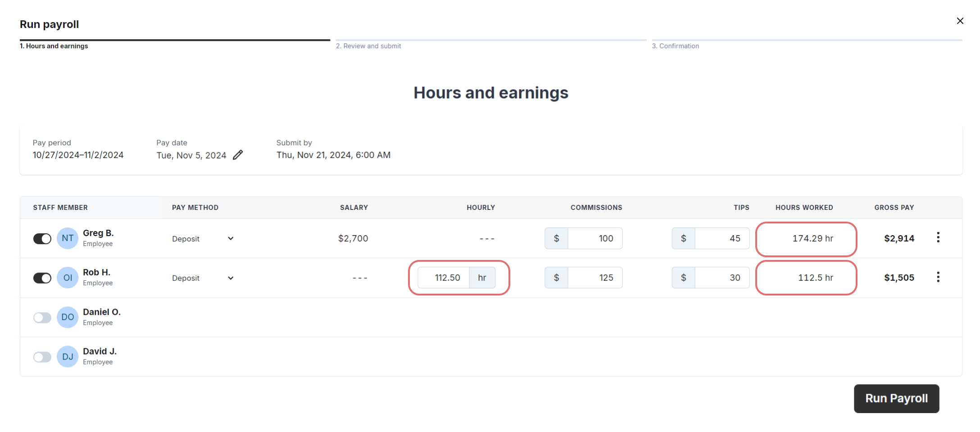The width and height of the screenshot is (980, 432).
Task: Edit Rob H. hourly field 112.50
Action: point(444,277)
